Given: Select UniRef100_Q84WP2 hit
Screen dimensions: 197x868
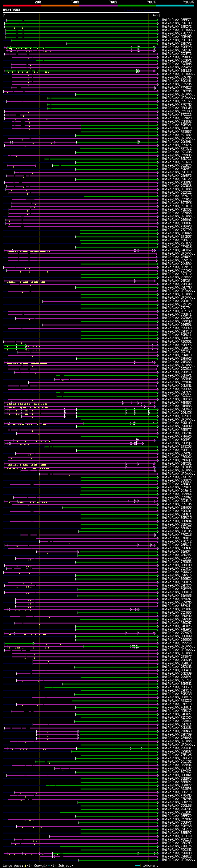Looking at the screenshot, I should click(x=176, y=257).
